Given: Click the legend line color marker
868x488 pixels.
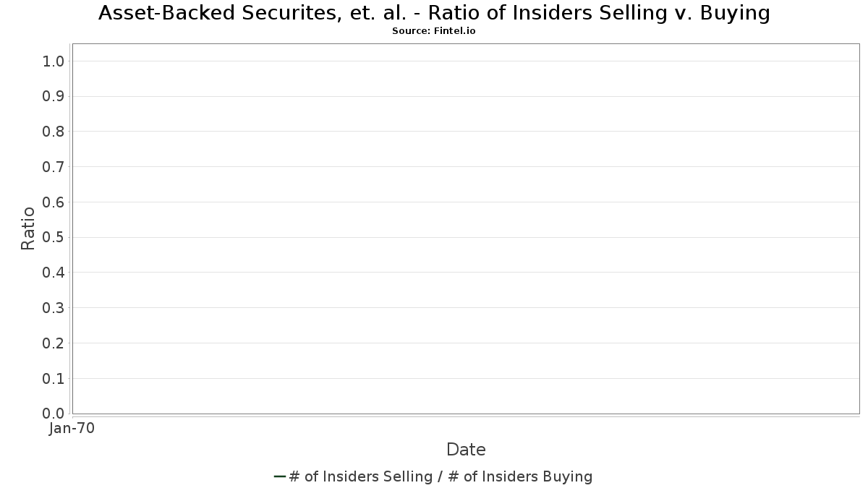Looking at the screenshot, I should (280, 476).
